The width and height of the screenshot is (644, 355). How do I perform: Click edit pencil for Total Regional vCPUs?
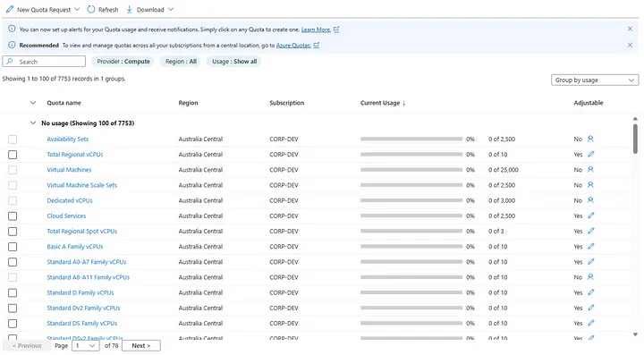pyautogui.click(x=590, y=155)
